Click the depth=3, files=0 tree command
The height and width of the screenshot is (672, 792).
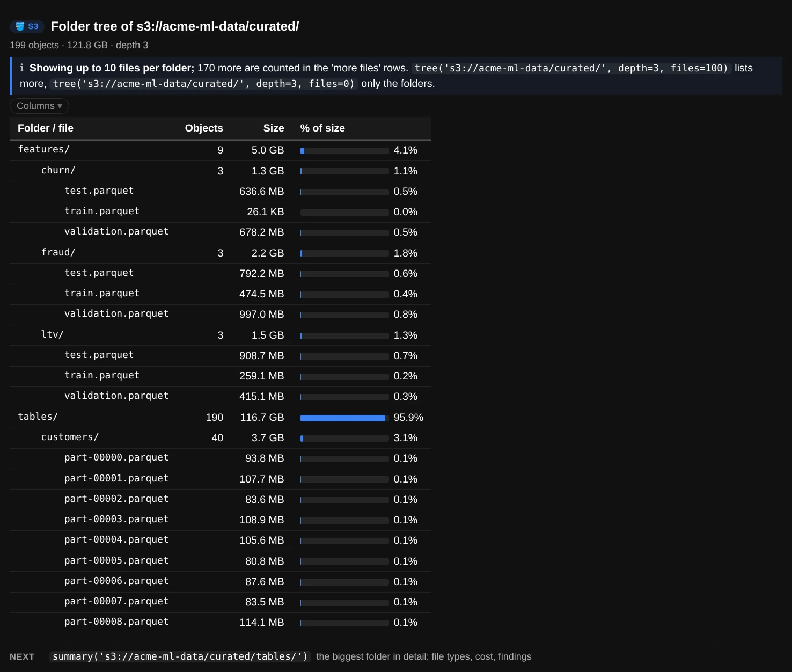204,84
